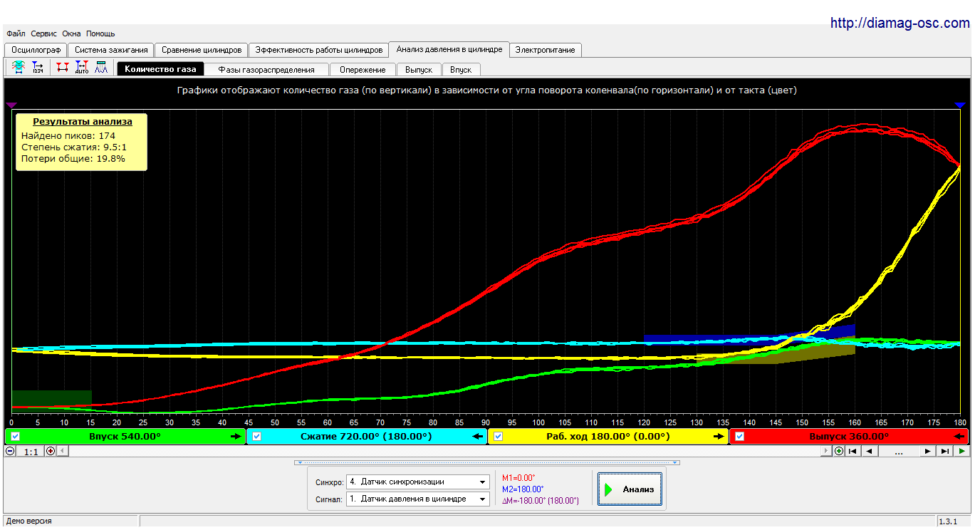Screen dimensions: 980x530
Task: Click the green play button
Action: click(962, 451)
